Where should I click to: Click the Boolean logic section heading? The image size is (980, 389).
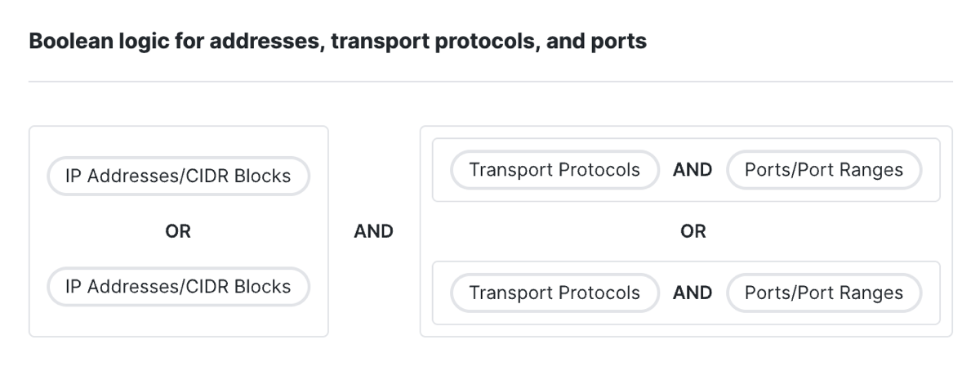[x=338, y=41]
